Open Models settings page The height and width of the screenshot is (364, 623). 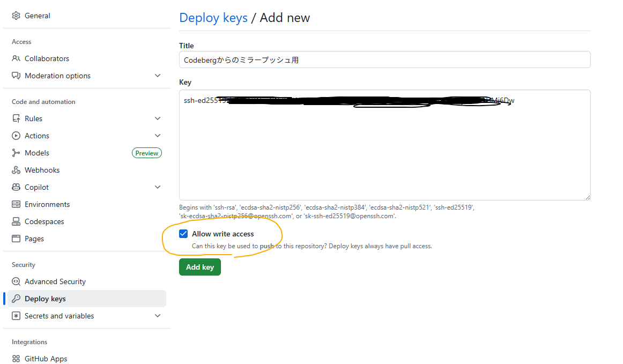(37, 153)
